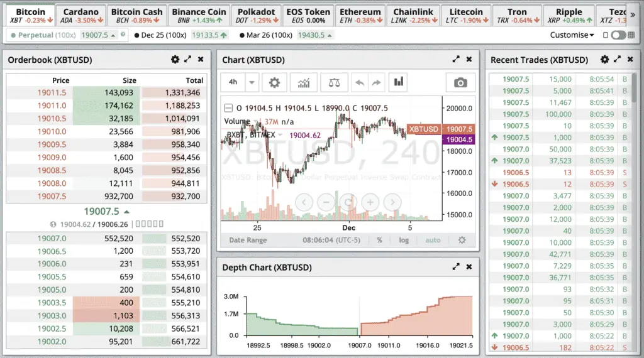Click the 19007.5 last price in Orderbook

102,211
